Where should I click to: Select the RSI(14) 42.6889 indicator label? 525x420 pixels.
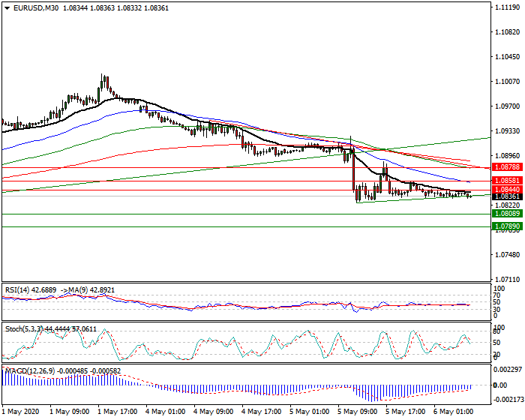(31, 290)
